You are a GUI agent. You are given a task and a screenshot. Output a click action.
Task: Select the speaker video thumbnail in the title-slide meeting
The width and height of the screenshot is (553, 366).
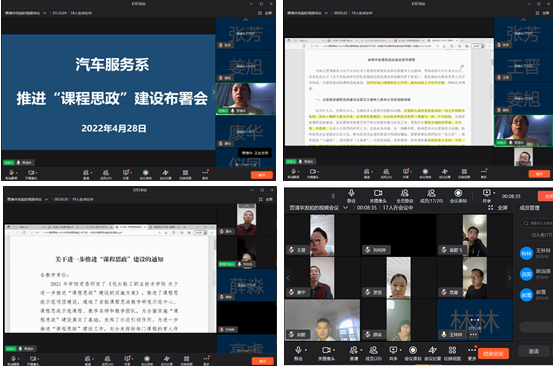245,99
